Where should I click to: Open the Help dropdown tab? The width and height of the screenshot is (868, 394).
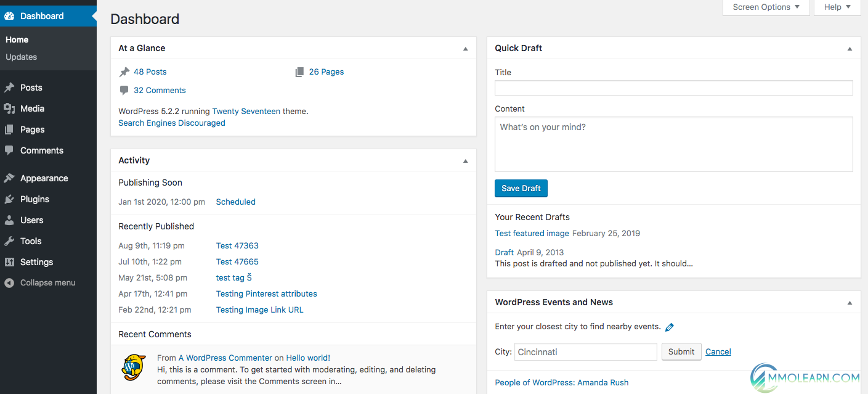click(x=837, y=7)
